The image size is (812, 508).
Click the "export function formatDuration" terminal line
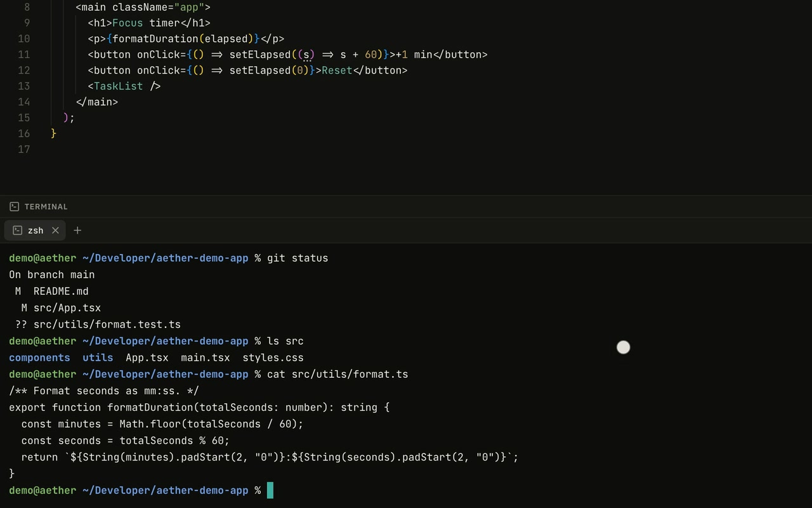tap(199, 408)
